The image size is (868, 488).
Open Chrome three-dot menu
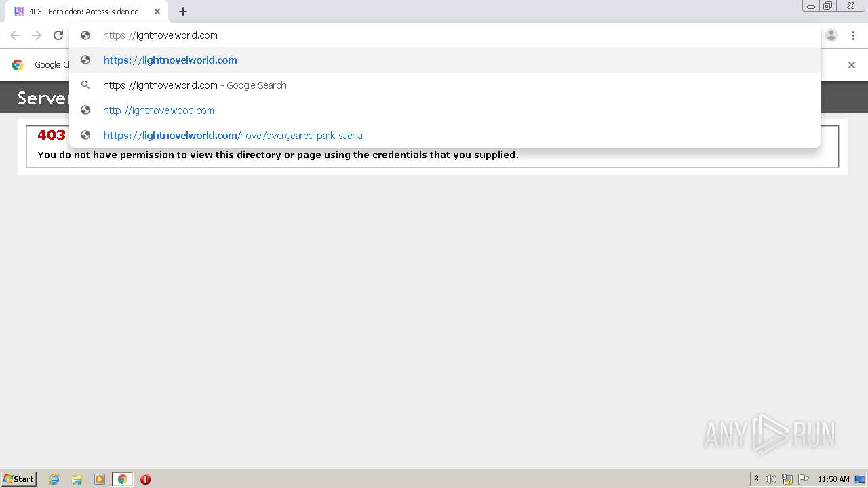[x=852, y=35]
